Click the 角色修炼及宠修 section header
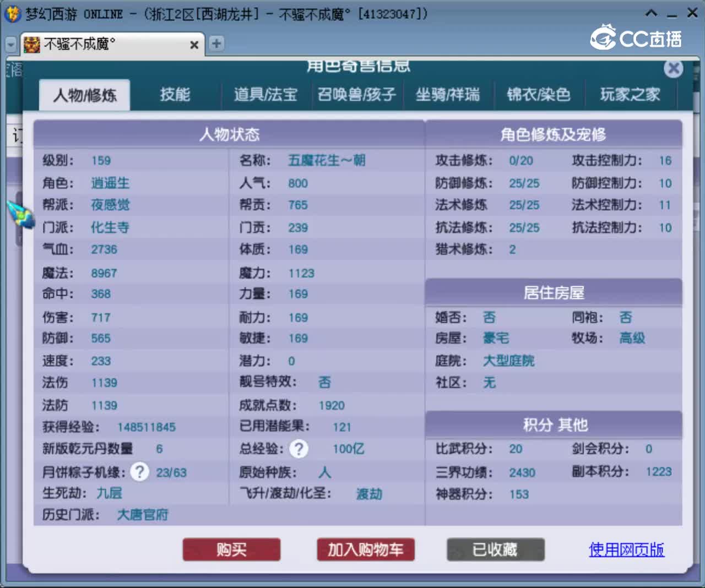705x588 pixels. tap(554, 134)
